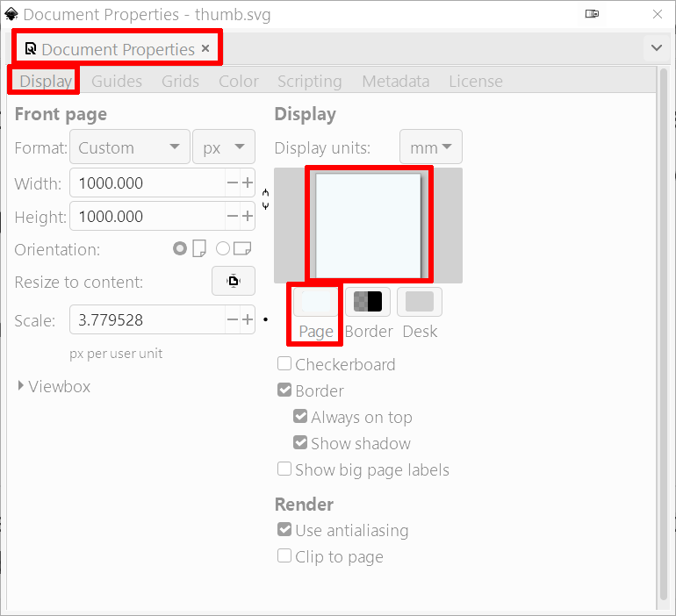676x616 pixels.
Task: Enable the Checkerboard checkbox
Action: point(284,363)
